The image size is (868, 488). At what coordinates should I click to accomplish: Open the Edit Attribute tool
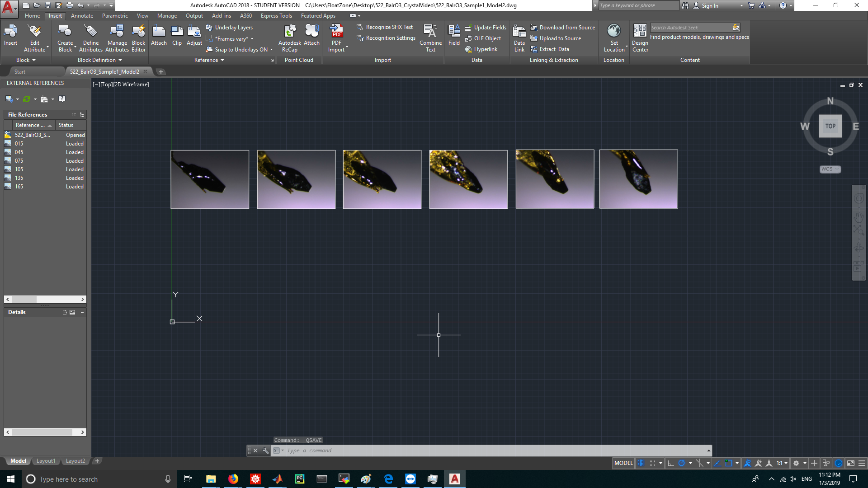35,38
